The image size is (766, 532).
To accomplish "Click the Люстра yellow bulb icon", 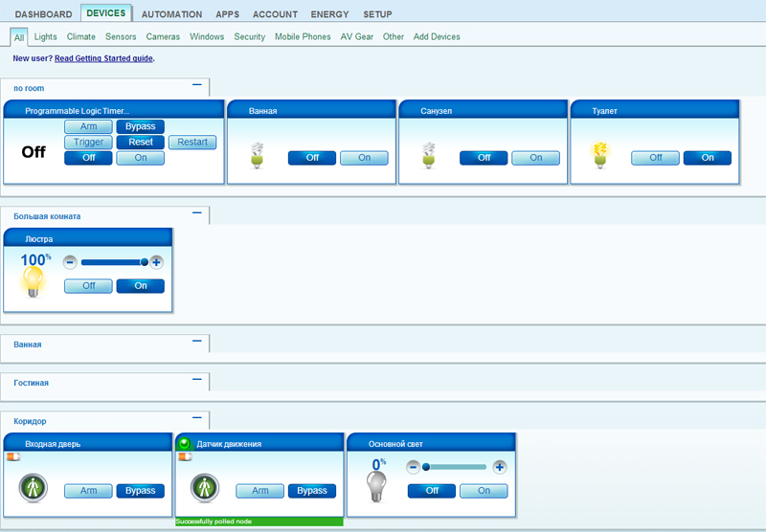I will coord(33,282).
